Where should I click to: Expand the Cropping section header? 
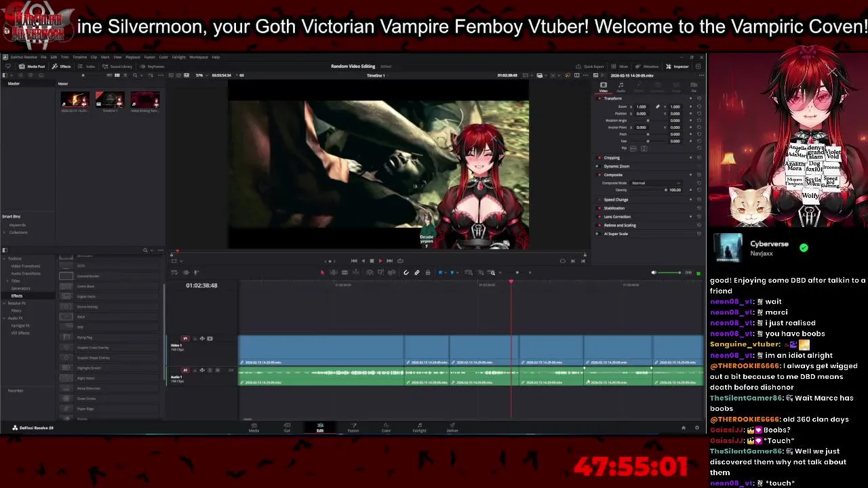[612, 158]
